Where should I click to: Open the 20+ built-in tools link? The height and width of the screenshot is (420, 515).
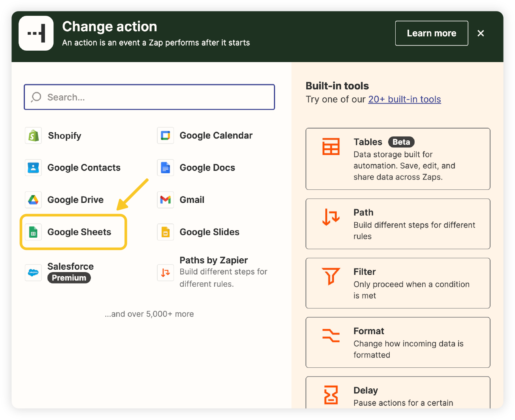(404, 99)
